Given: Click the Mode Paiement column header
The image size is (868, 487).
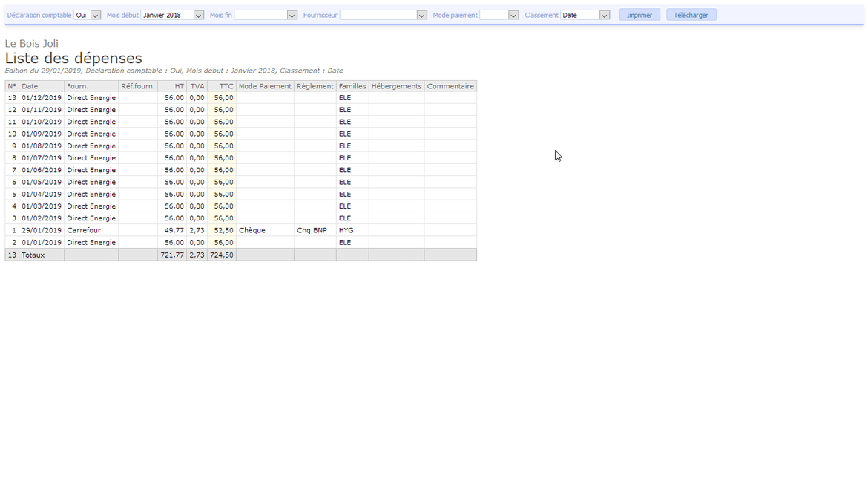Looking at the screenshot, I should 265,86.
